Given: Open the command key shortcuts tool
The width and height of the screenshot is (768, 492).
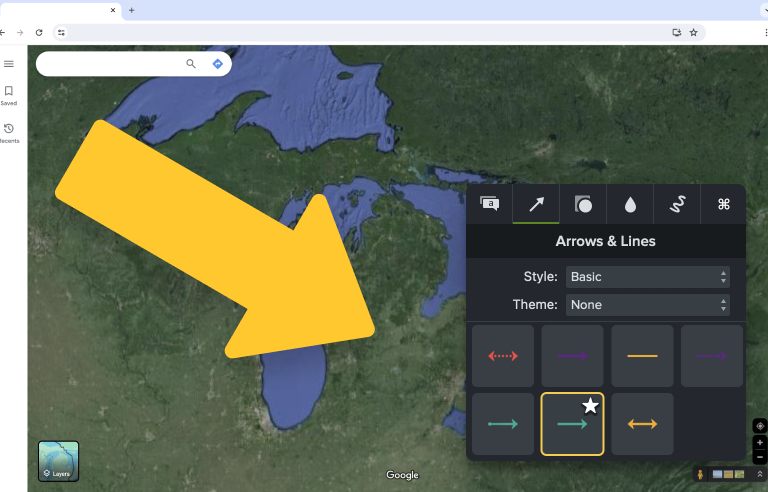Looking at the screenshot, I should (x=723, y=204).
